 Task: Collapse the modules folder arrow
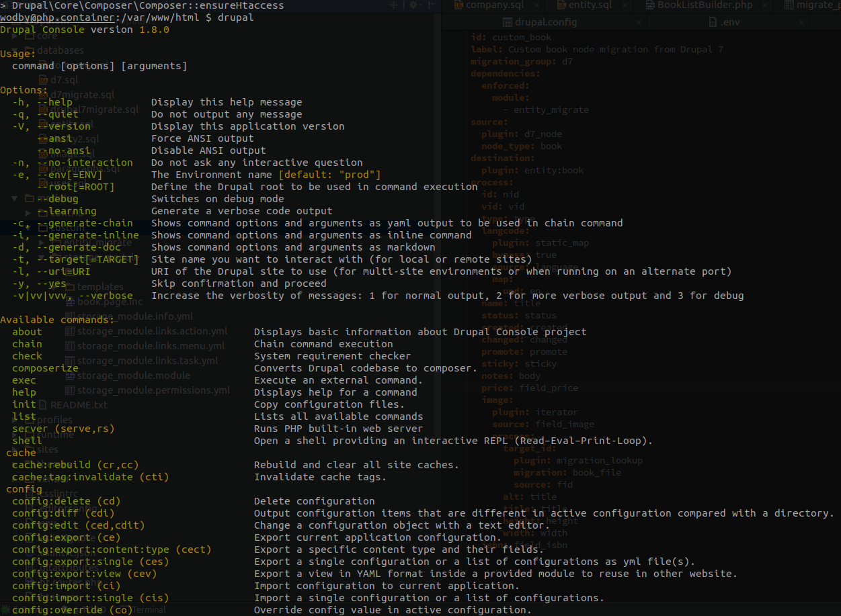coord(15,199)
